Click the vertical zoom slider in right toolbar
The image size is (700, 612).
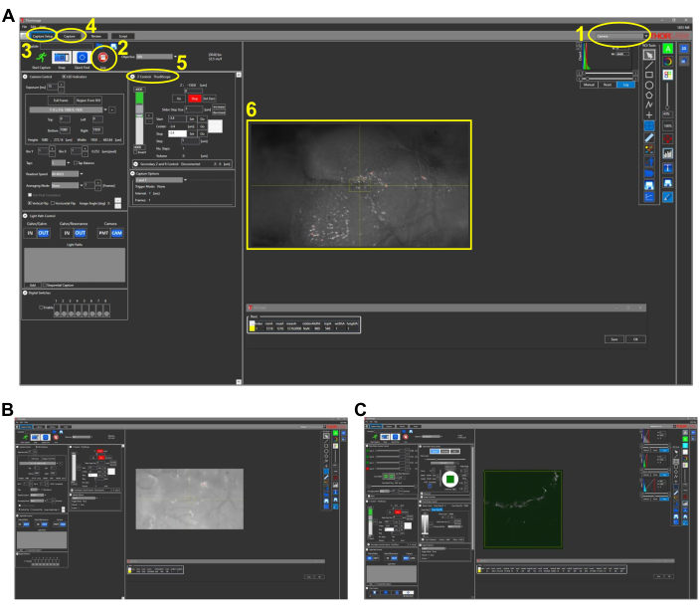click(x=667, y=96)
